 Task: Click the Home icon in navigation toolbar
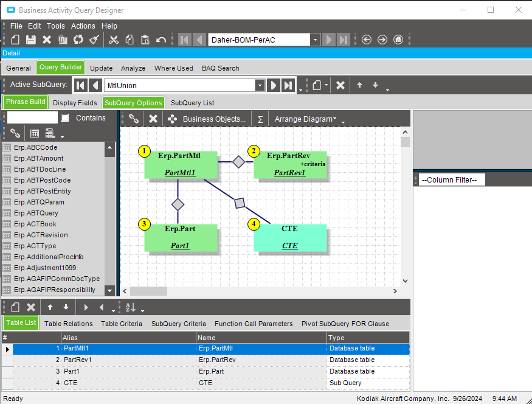click(398, 40)
